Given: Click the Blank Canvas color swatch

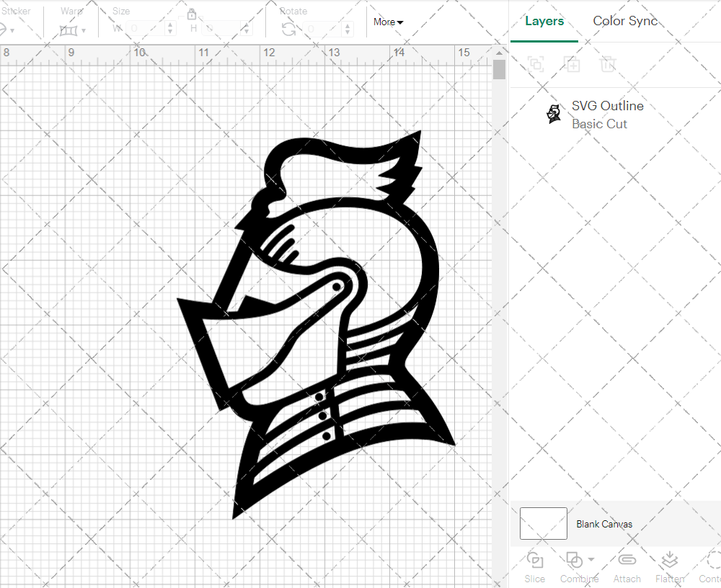Looking at the screenshot, I should [543, 524].
